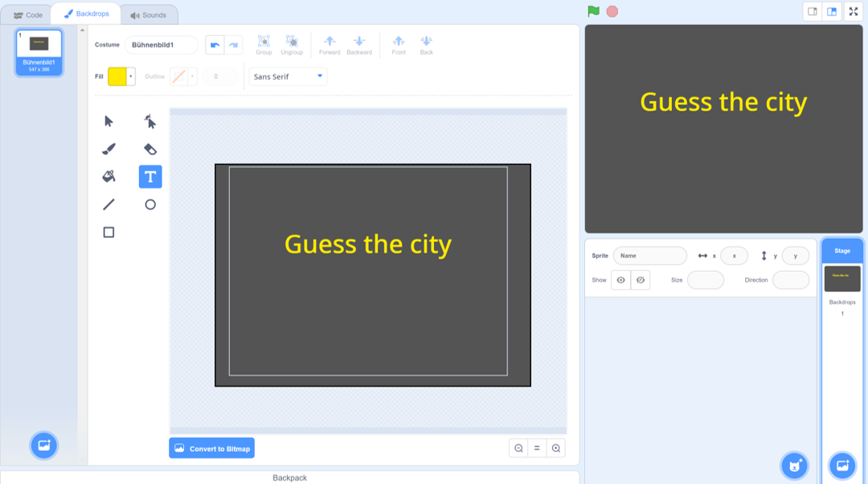868x484 pixels.
Task: Switch to the Code tab
Action: pos(29,14)
